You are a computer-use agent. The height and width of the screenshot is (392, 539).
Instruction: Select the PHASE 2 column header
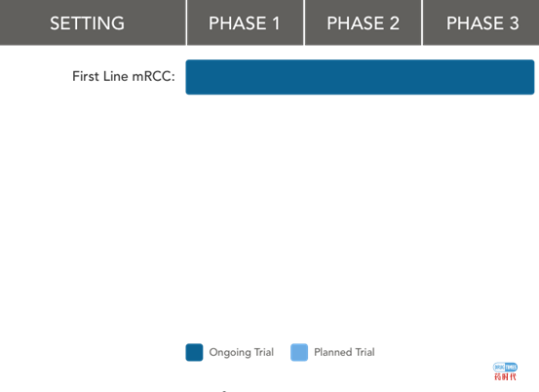[x=363, y=23]
